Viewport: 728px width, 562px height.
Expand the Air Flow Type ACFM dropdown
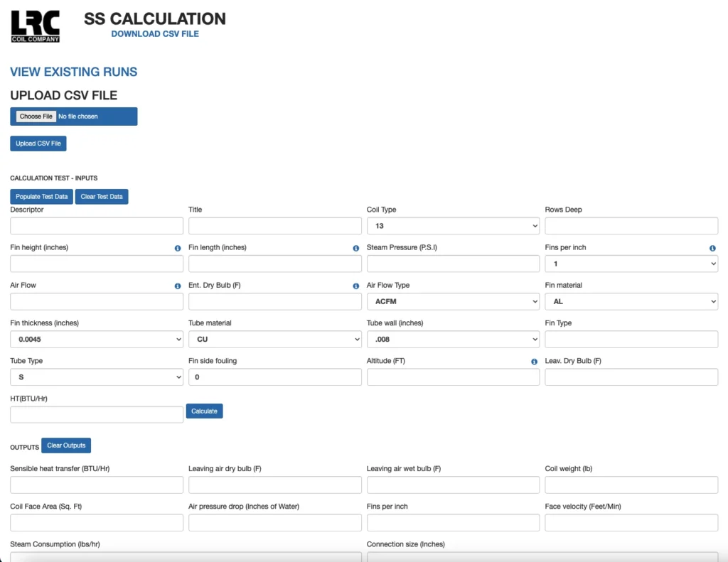pos(453,301)
